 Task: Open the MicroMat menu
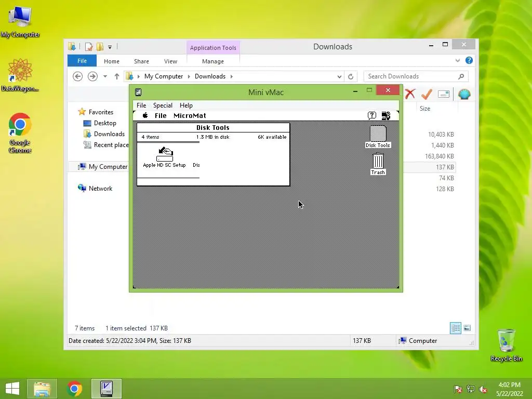pyautogui.click(x=190, y=115)
